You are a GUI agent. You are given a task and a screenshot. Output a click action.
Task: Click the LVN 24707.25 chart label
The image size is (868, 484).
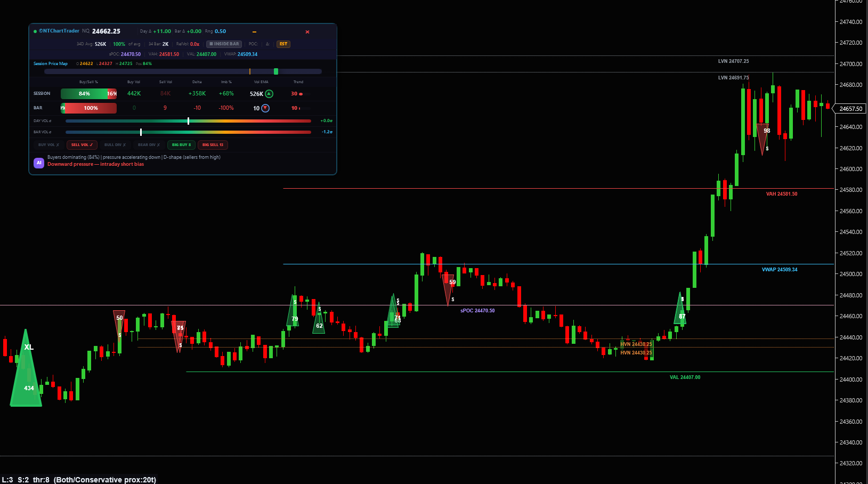tap(733, 61)
